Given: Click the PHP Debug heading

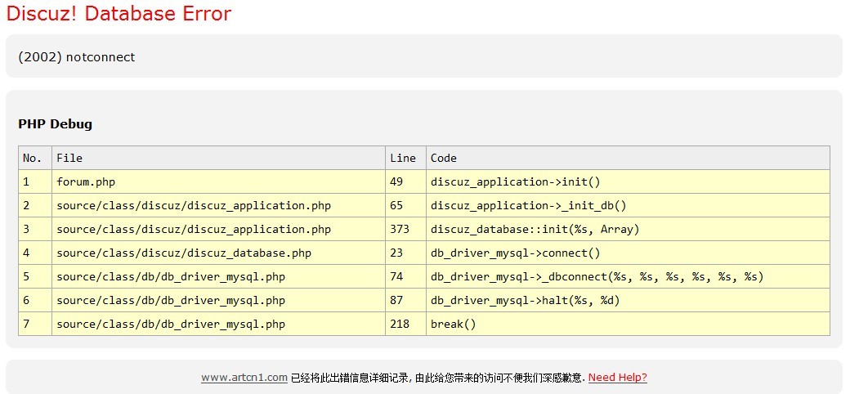Looking at the screenshot, I should pyautogui.click(x=55, y=124).
